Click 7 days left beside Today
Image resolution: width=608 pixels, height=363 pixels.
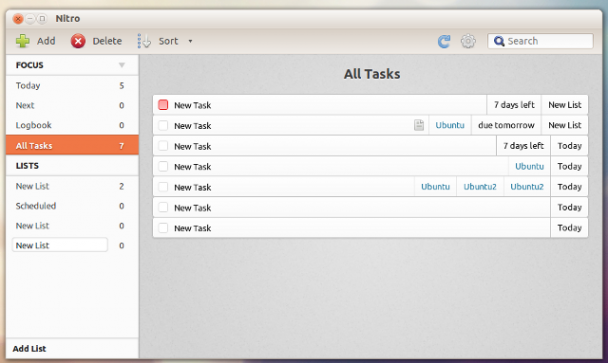[523, 146]
